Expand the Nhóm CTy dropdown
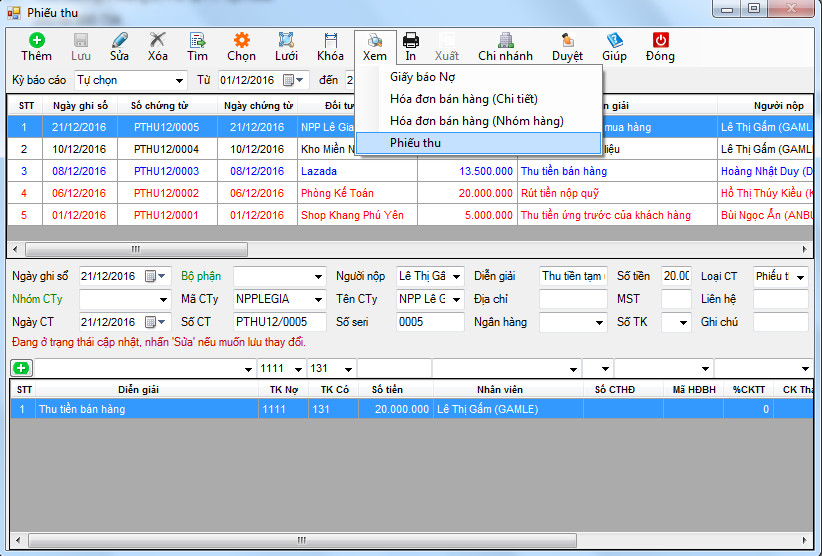Screen dimensions: 822x556 pyautogui.click(x=164, y=300)
